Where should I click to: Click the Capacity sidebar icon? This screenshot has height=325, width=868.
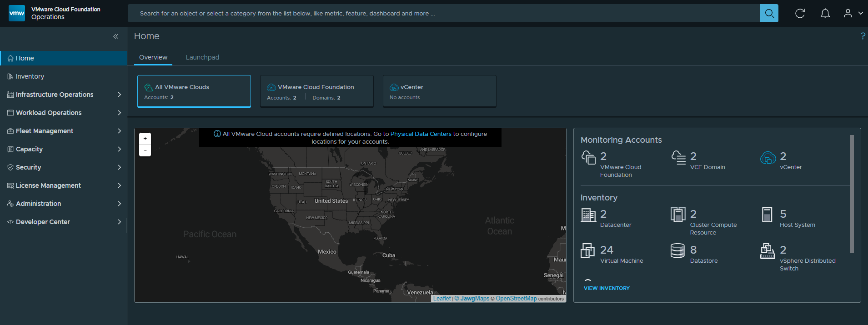click(10, 149)
